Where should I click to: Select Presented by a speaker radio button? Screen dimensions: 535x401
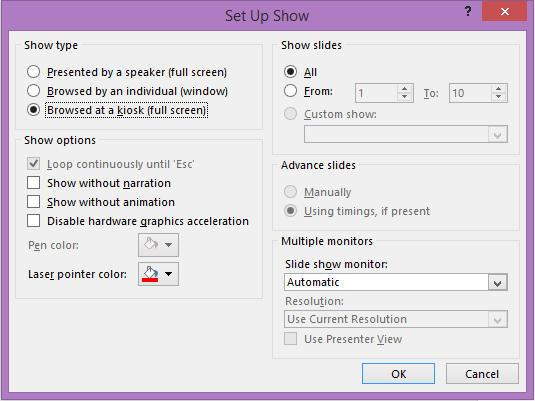pyautogui.click(x=33, y=72)
